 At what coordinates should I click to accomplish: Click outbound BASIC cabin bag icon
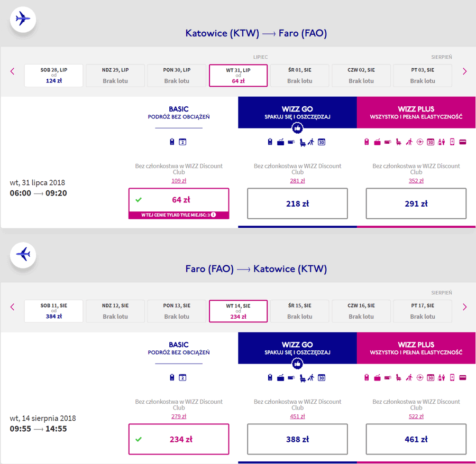tap(172, 142)
